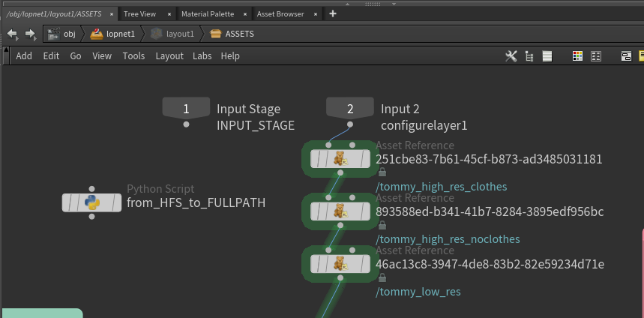Click lock icon under 46ac13c8 node
Viewport: 644px width, 318px height.
(382, 277)
